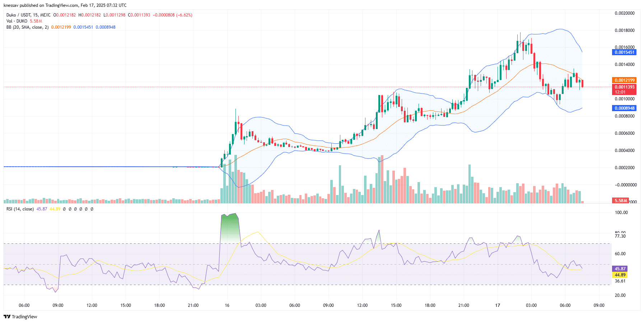Click the blue 0.0015451 value in BB legend
644x323 pixels.
tap(83, 27)
